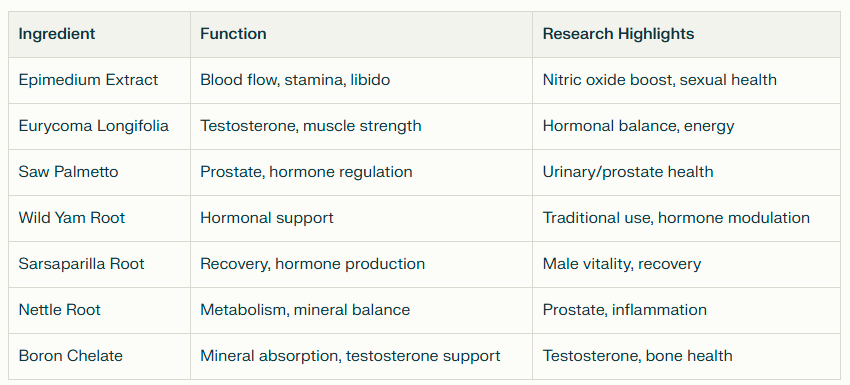850x385 pixels.
Task: Click the Hormonal support cell
Action: coord(361,218)
